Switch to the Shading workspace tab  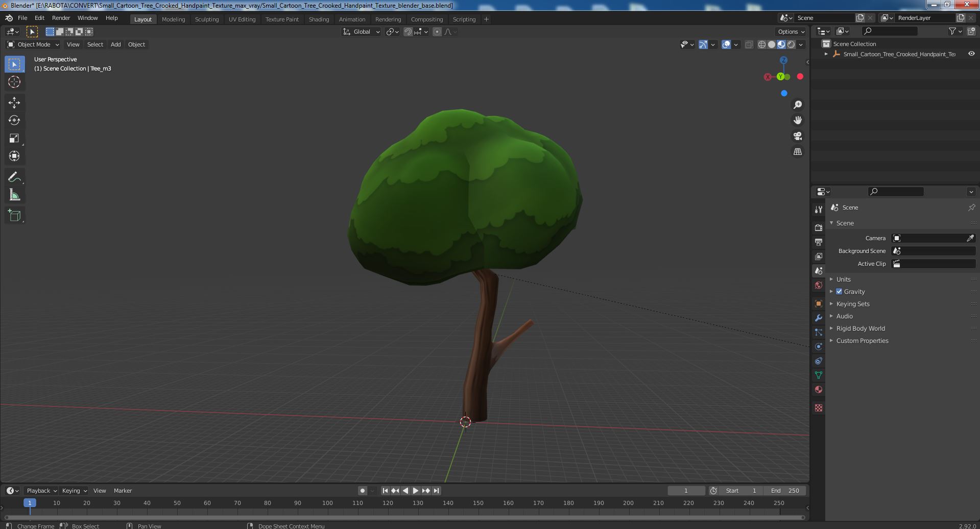319,19
